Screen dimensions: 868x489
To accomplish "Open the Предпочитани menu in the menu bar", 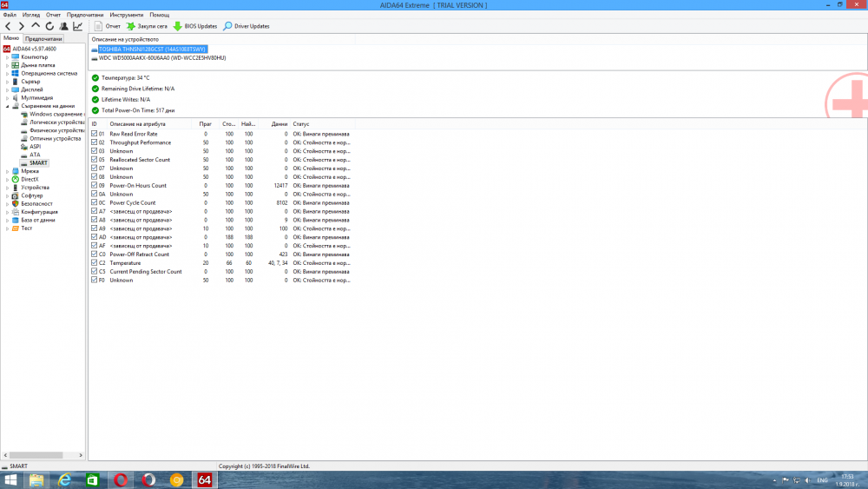I will (x=85, y=15).
